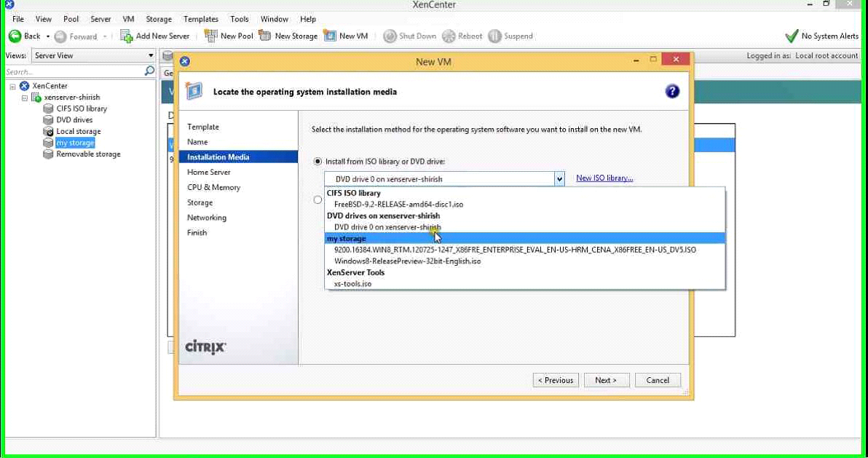Go to the Networking wizard step

pyautogui.click(x=207, y=218)
